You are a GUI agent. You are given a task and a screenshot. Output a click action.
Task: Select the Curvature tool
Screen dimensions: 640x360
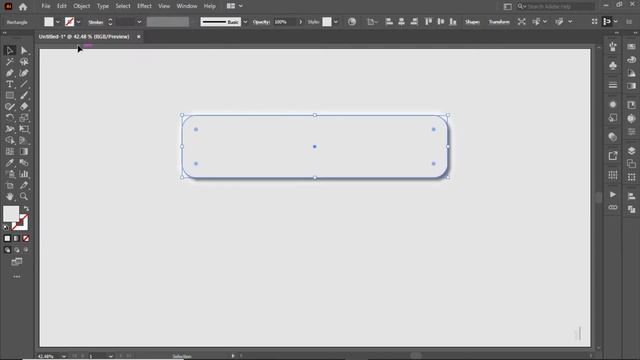24,73
